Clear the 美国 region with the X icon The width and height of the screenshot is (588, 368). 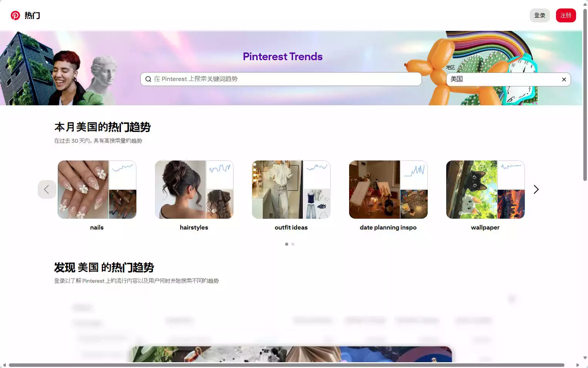564,79
